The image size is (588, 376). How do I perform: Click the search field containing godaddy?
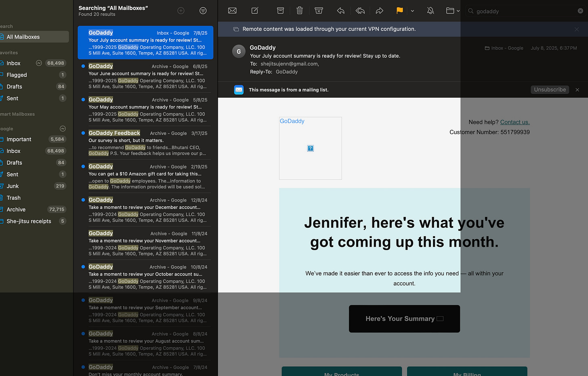pos(525,11)
